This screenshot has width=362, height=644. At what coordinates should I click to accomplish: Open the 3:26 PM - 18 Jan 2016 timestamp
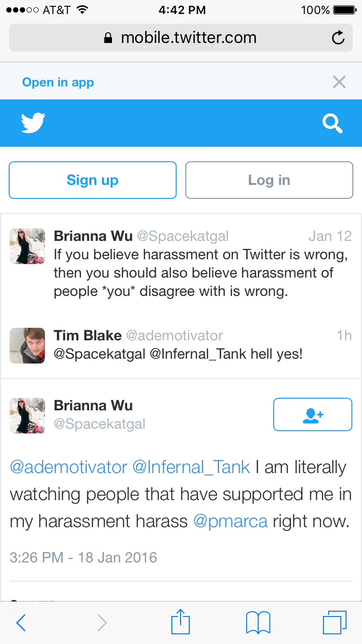pos(84,558)
